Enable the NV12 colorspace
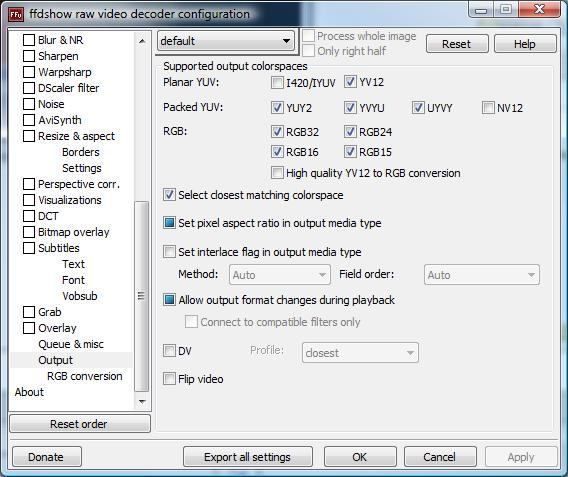Viewport: 568px width, 477px height. click(488, 108)
